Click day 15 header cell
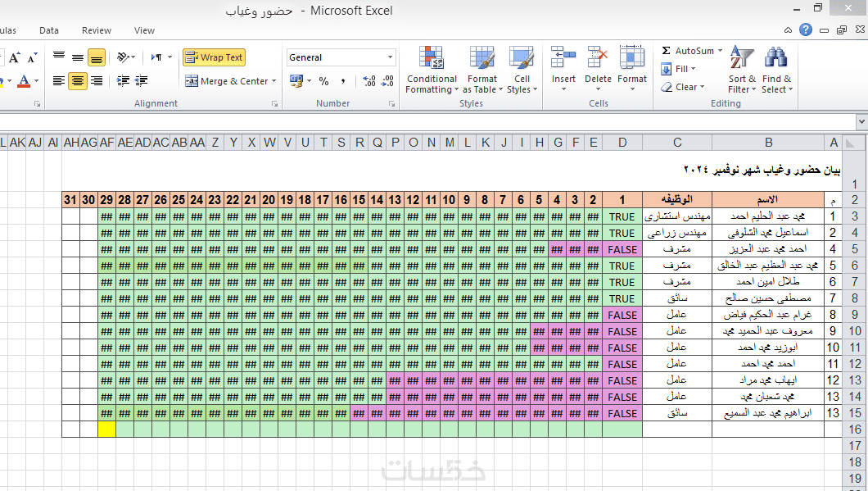Image resolution: width=868 pixels, height=491 pixels. [359, 199]
